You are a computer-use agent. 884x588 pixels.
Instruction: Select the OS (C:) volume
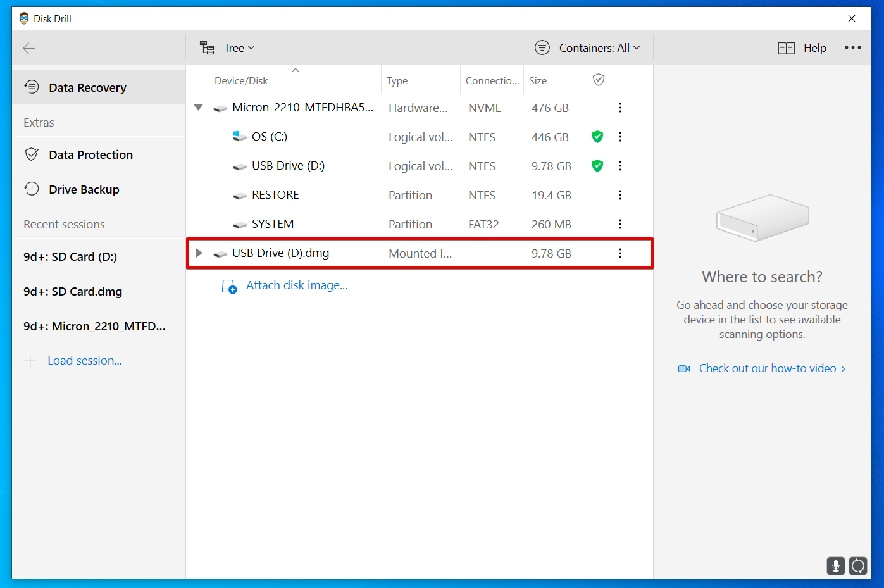[x=419, y=137]
